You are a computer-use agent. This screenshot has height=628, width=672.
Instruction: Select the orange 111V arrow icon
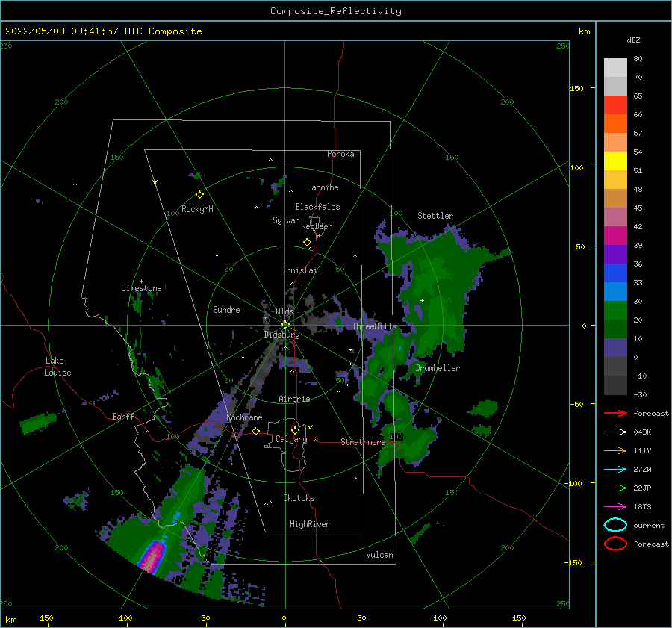coord(615,450)
